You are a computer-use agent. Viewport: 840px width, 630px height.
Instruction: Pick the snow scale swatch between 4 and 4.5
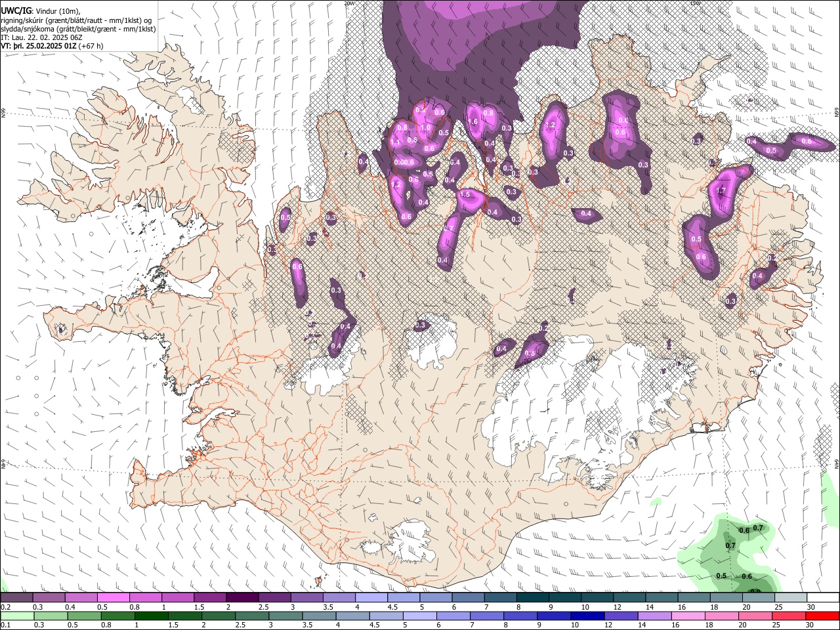[370, 598]
